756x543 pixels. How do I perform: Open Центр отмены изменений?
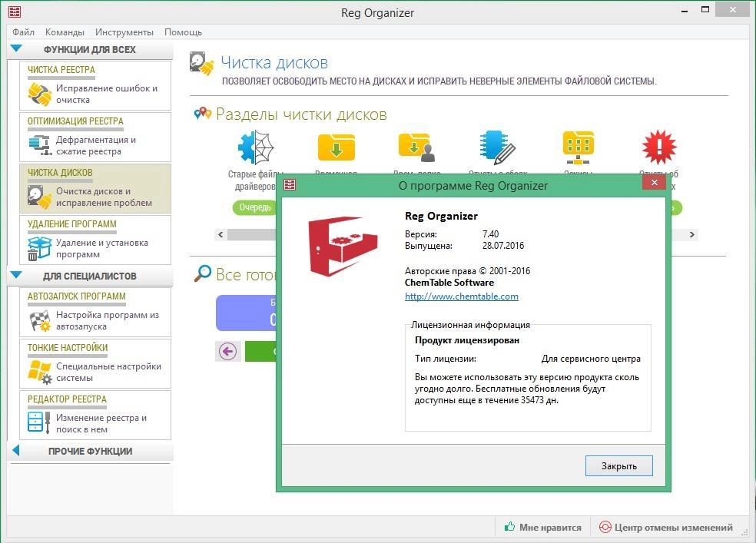click(x=666, y=527)
